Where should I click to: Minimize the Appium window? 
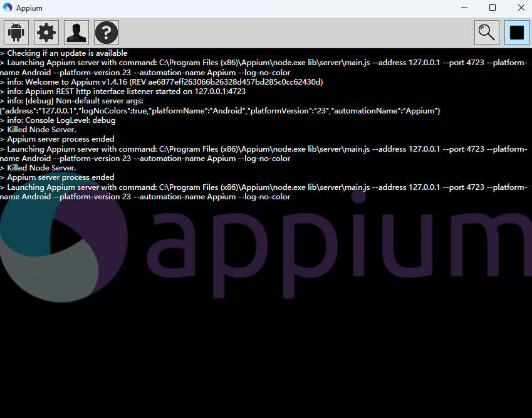click(465, 8)
